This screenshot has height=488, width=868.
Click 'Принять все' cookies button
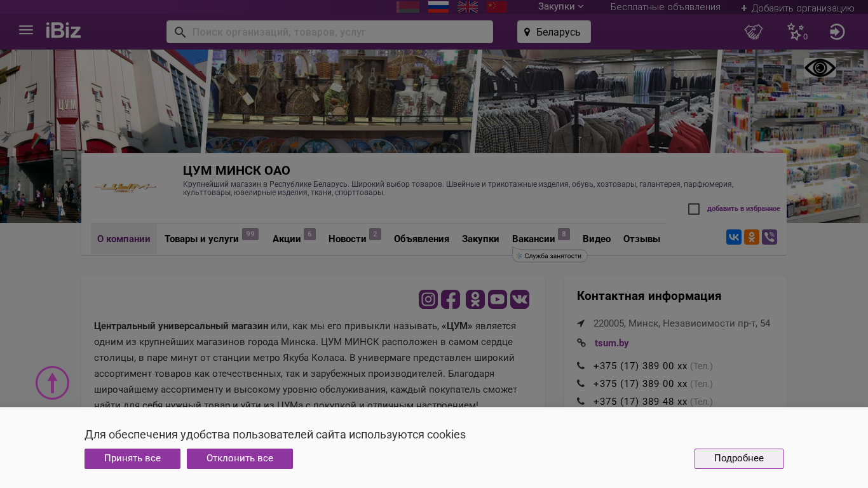coord(132,459)
